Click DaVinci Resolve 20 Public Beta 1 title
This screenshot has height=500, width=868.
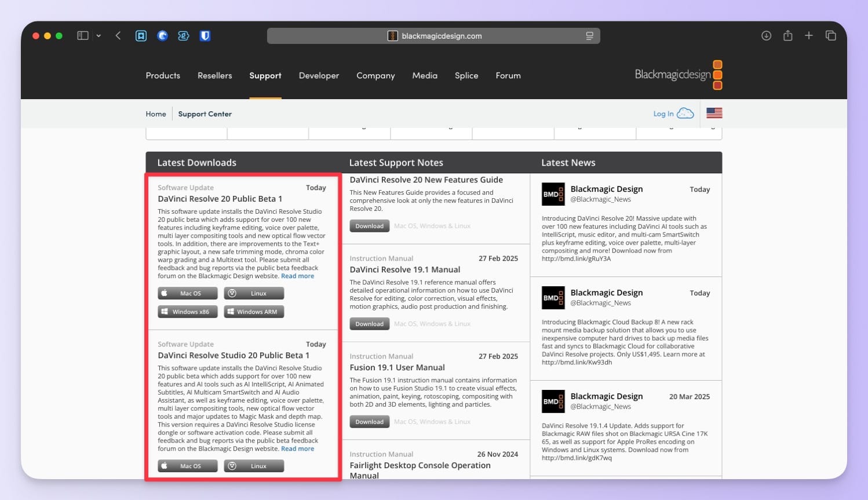tap(220, 199)
